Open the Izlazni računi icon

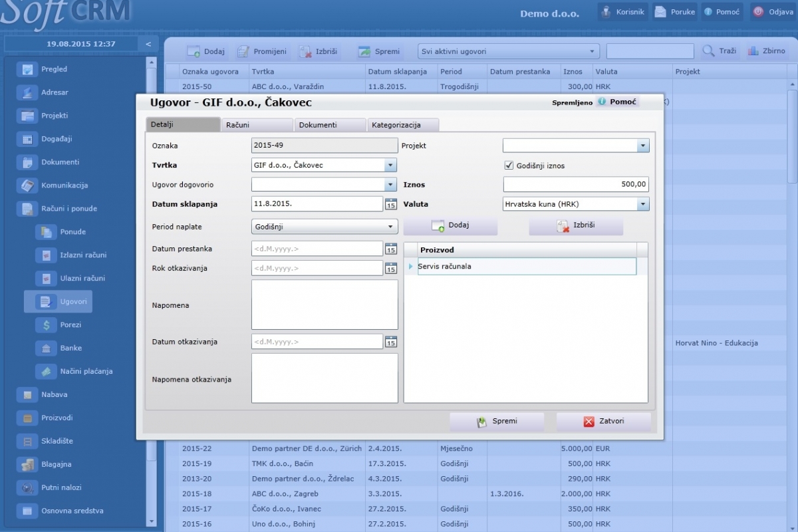click(x=47, y=255)
